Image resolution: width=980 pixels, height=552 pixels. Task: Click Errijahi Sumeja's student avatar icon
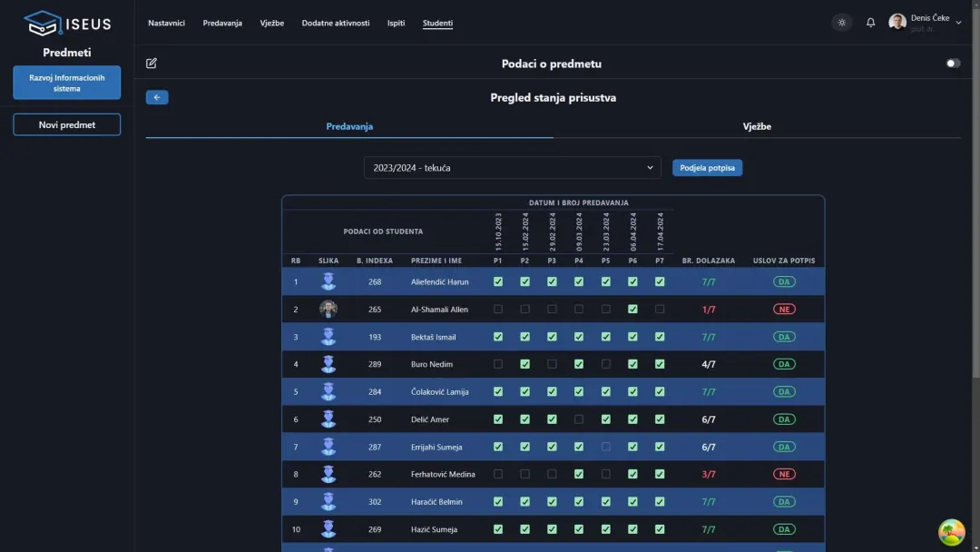(328, 447)
